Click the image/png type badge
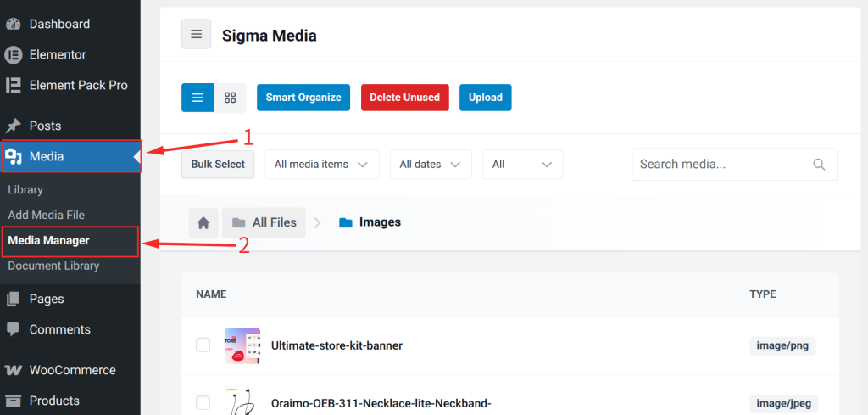The width and height of the screenshot is (868, 415). pos(782,345)
